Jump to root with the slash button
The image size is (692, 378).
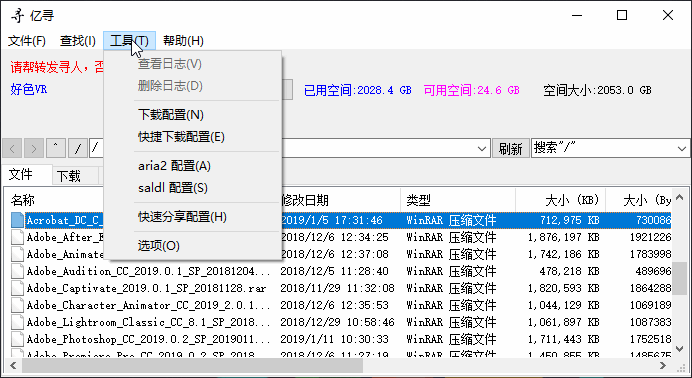coord(78,149)
